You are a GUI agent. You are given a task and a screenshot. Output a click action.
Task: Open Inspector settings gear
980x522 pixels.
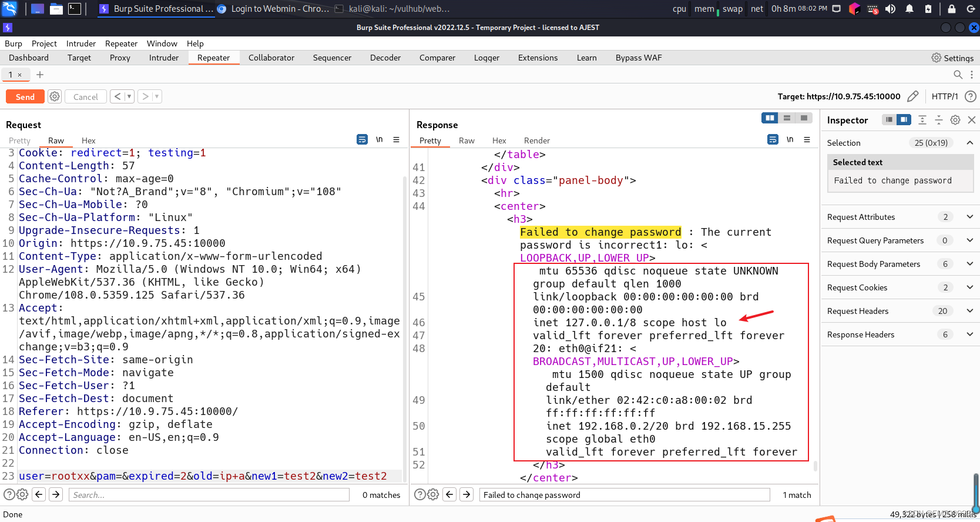pos(955,120)
